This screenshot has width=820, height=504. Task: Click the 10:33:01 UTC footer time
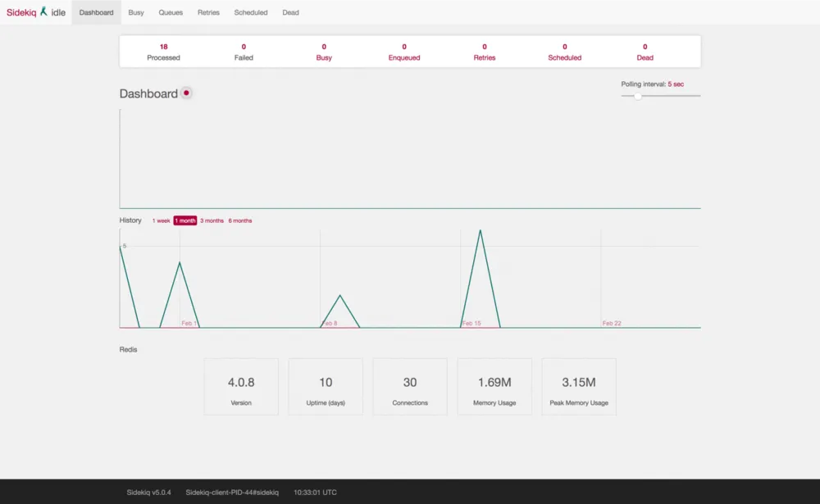pyautogui.click(x=315, y=493)
